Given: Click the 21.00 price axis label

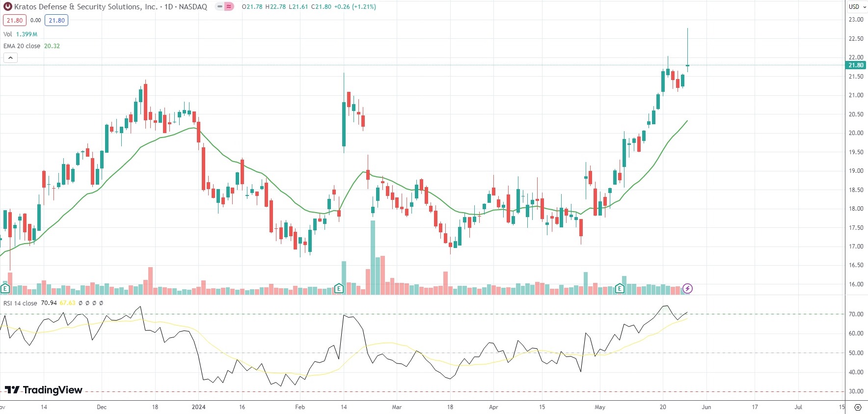Looking at the screenshot, I should click(856, 95).
